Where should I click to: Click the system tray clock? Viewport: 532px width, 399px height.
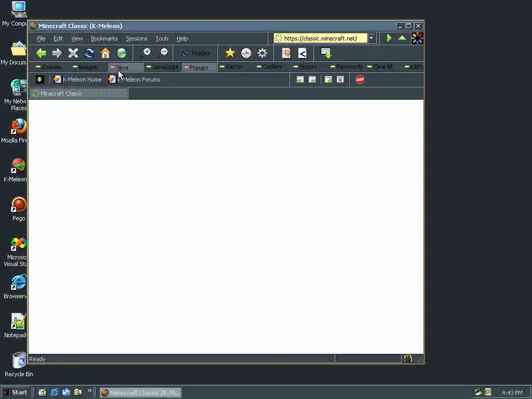[x=512, y=393]
